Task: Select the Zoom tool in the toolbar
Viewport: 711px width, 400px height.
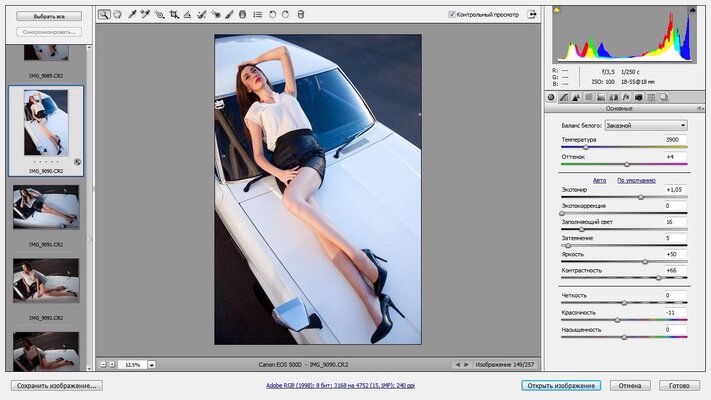Action: 105,15
